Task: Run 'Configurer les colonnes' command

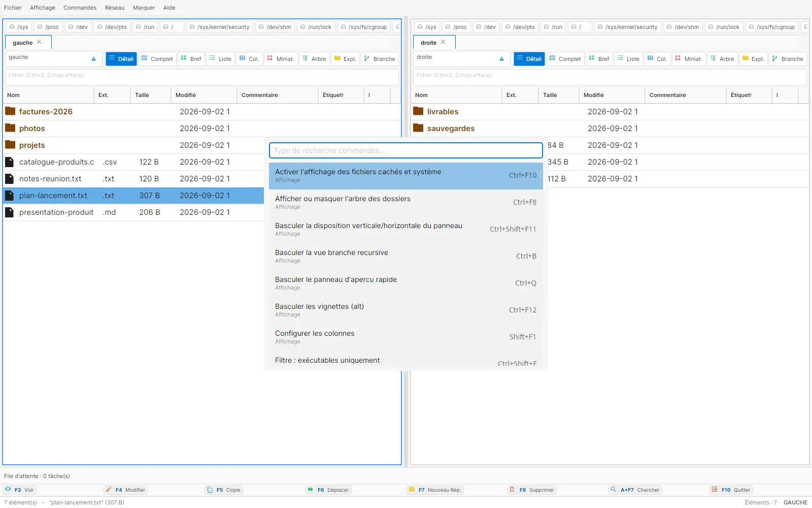Action: tap(406, 337)
